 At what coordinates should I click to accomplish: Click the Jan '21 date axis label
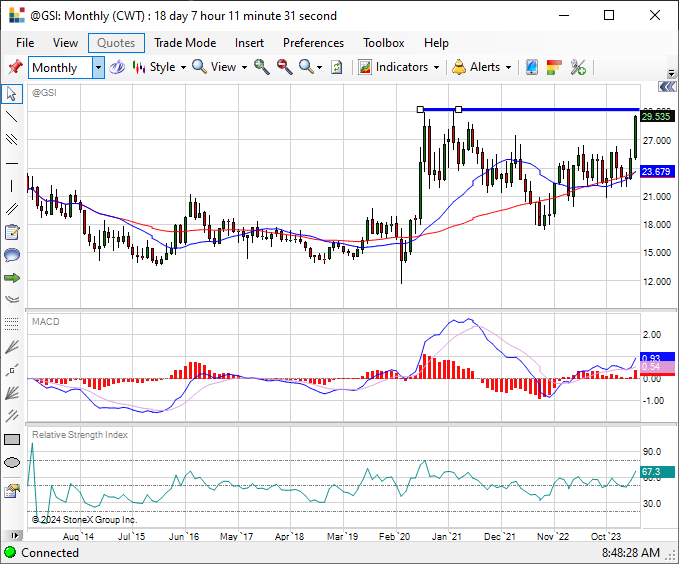coord(446,537)
